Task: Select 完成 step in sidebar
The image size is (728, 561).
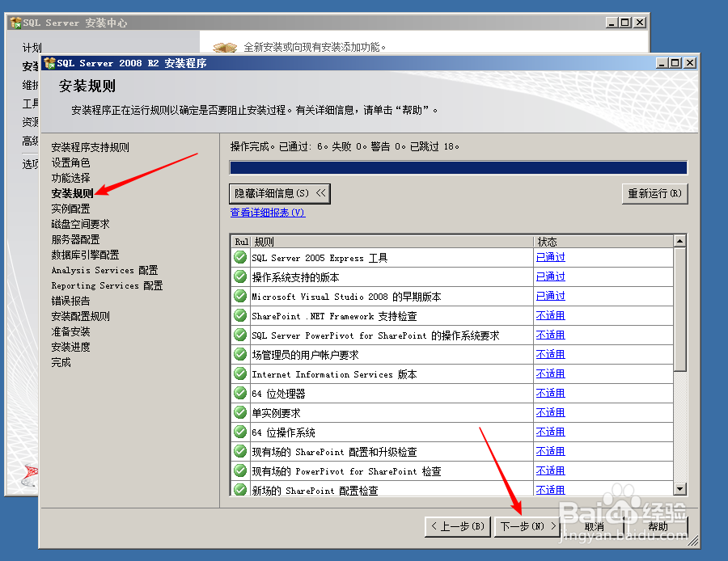Action: [61, 362]
